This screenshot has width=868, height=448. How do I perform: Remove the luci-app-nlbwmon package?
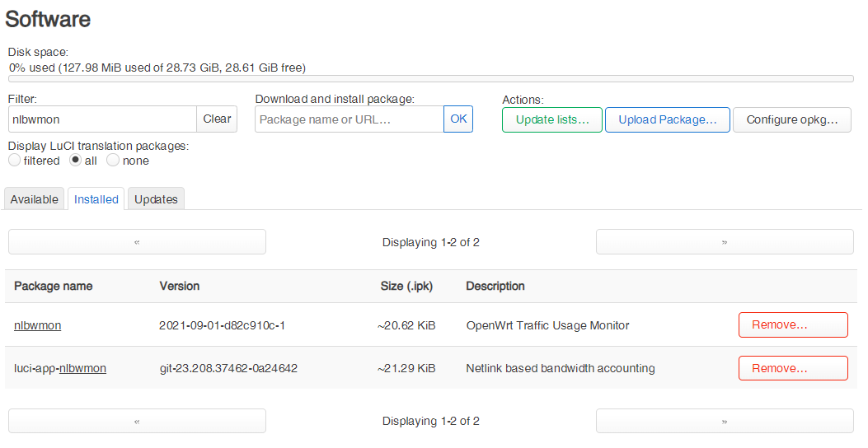793,368
